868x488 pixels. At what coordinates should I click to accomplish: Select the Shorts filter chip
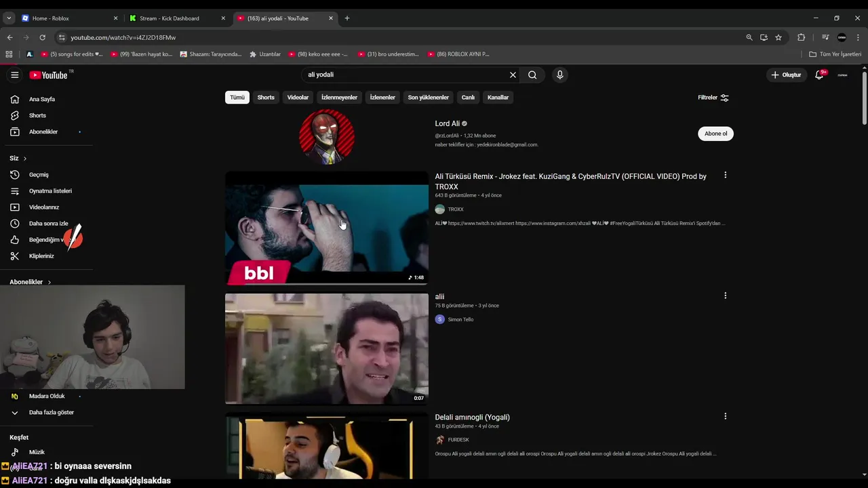pyautogui.click(x=266, y=98)
